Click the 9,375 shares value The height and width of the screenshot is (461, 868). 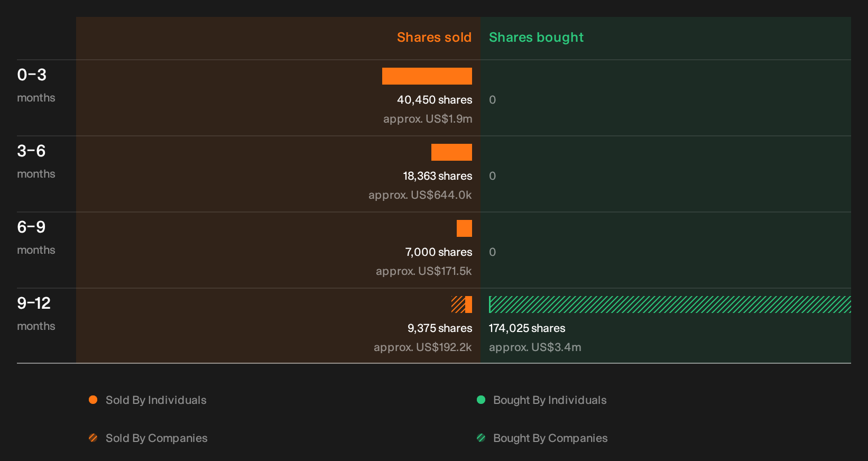(440, 328)
